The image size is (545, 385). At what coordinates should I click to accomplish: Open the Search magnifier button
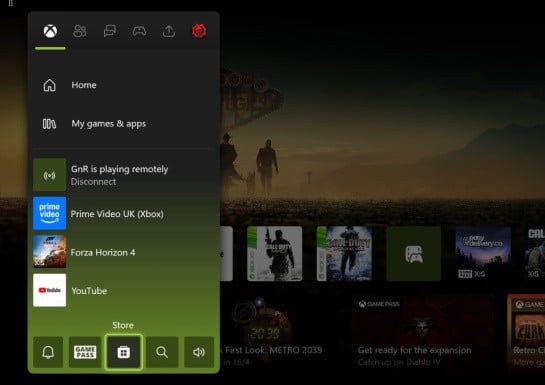[x=162, y=352]
